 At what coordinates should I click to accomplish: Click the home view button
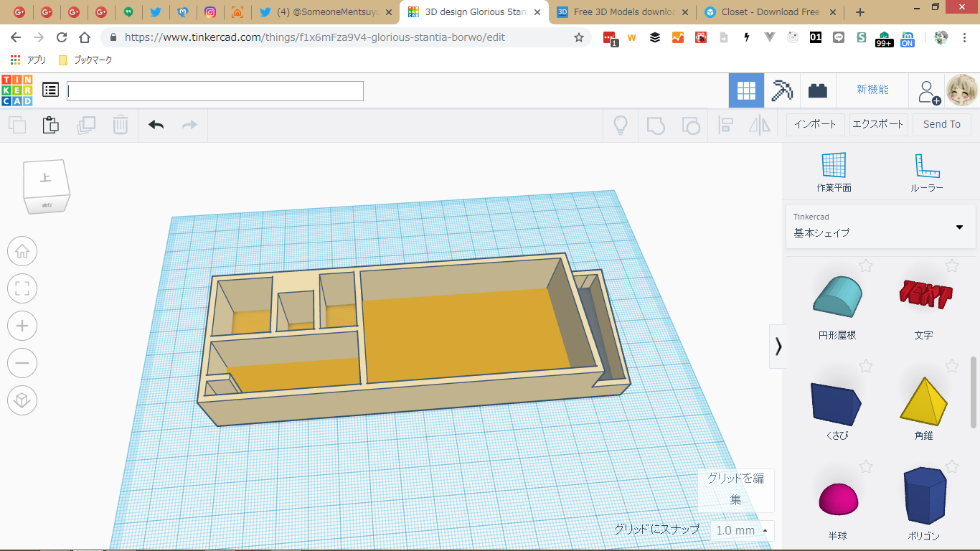(22, 252)
